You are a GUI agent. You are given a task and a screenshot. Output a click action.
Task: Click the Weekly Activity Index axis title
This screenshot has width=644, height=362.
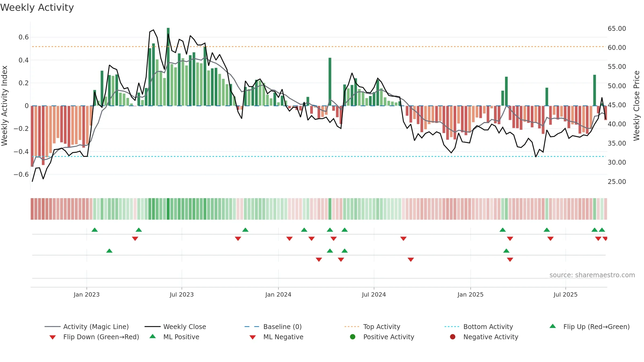click(x=4, y=106)
